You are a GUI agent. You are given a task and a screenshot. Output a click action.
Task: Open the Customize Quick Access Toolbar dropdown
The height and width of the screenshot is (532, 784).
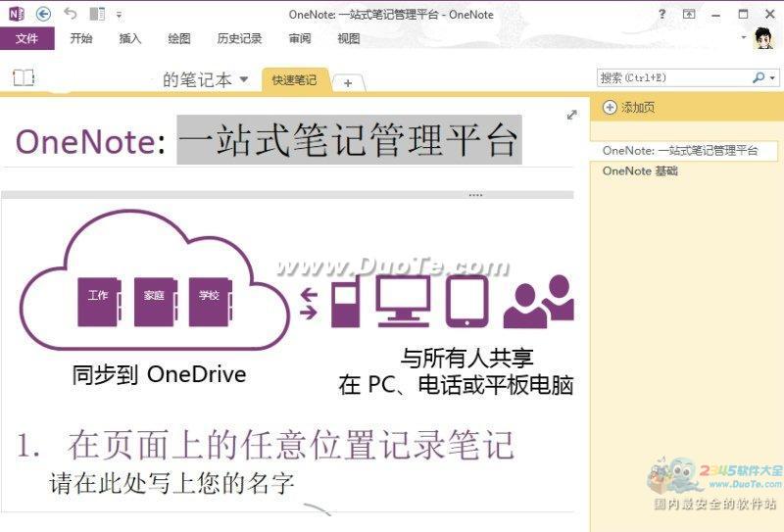point(119,15)
